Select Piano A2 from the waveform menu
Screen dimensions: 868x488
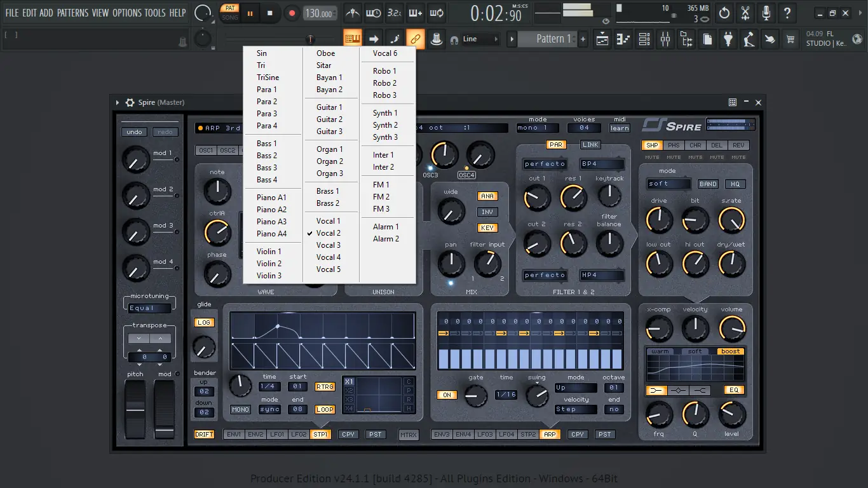(271, 210)
